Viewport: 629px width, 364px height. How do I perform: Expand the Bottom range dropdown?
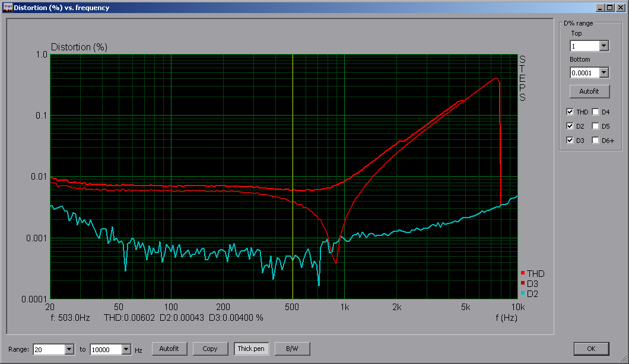604,72
